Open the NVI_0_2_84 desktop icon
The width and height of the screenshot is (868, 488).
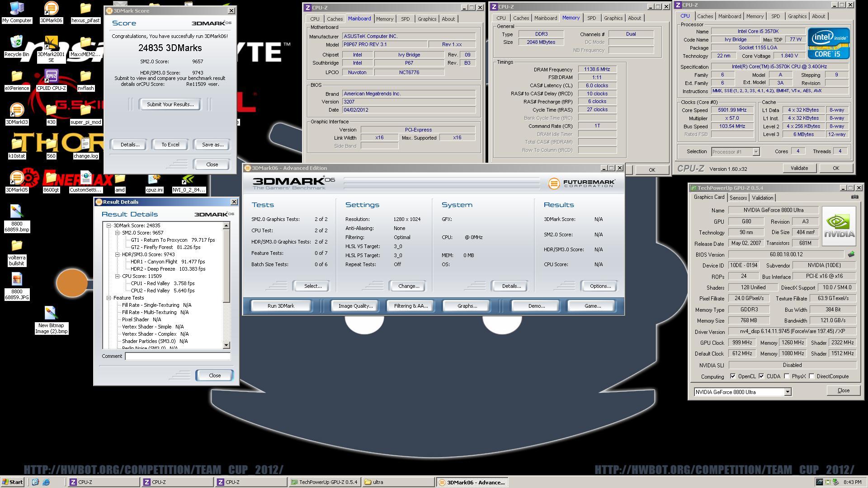tap(189, 181)
